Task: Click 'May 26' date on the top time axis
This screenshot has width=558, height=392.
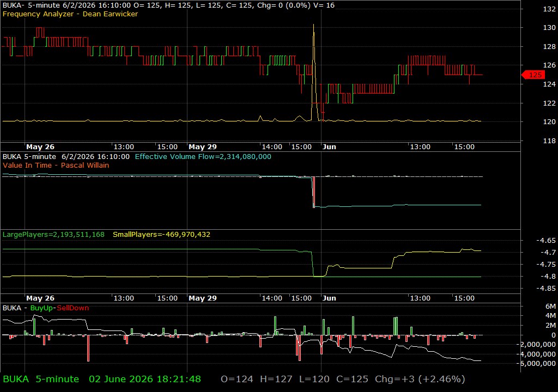Action: [x=40, y=146]
